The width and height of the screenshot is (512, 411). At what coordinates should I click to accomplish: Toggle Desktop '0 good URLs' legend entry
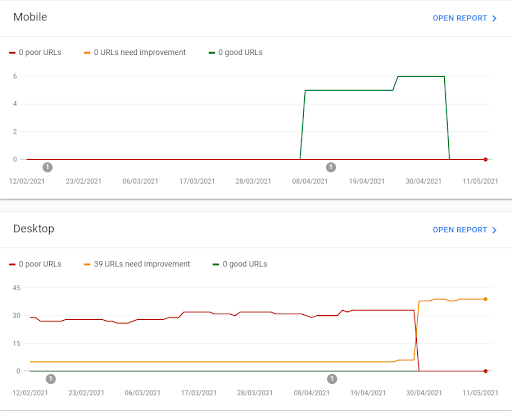pyautogui.click(x=240, y=264)
